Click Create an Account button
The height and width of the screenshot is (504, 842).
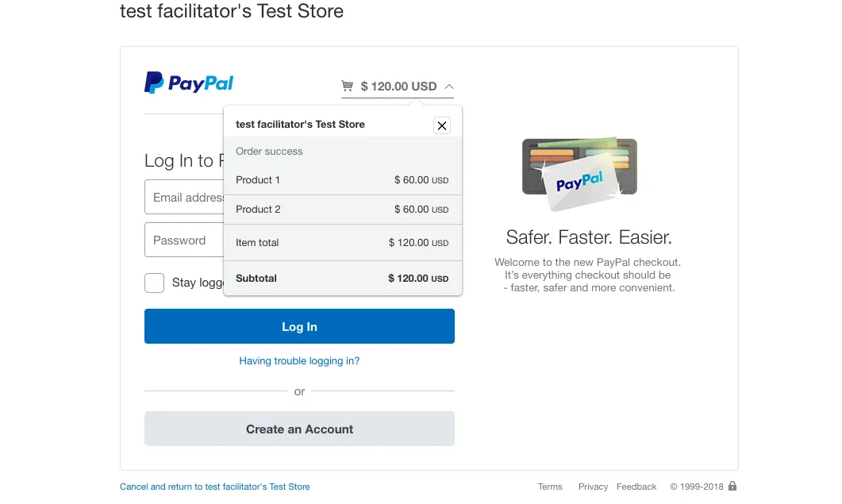tap(299, 429)
